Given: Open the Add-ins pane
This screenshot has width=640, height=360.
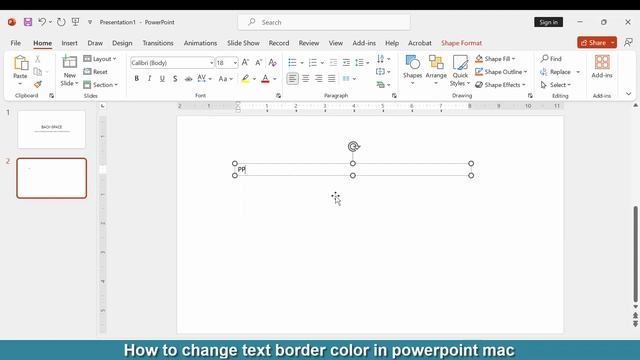Looking at the screenshot, I should [602, 67].
